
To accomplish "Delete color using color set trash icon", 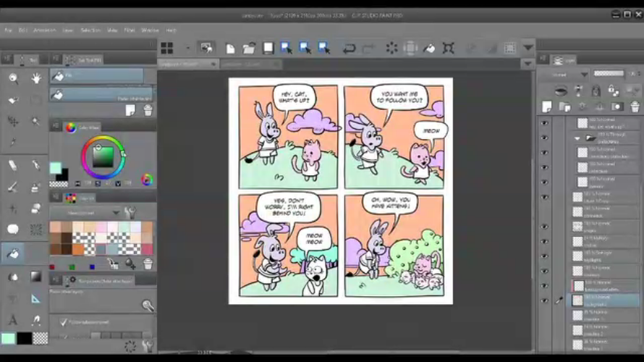I will coord(148,264).
